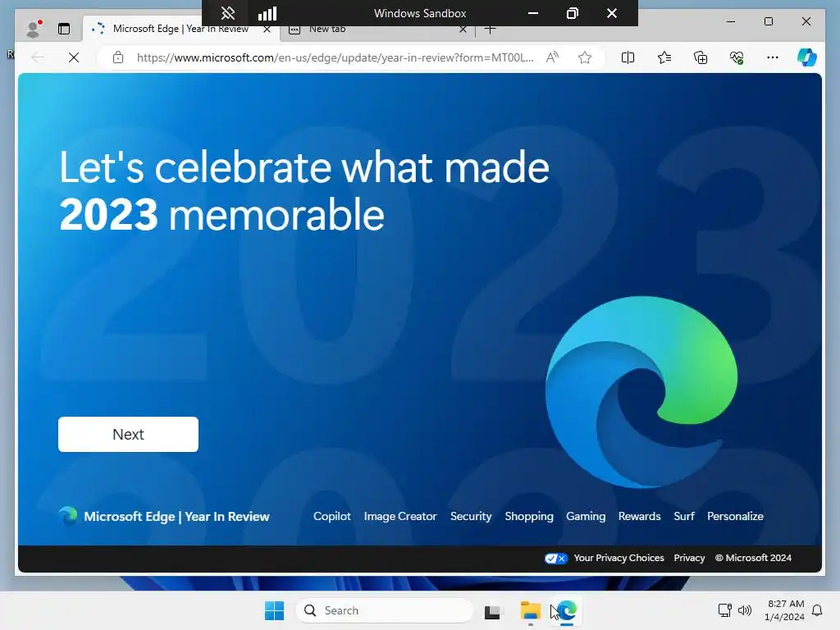
Task: Minimize the Windows Sandbox bar
Action: 533,13
